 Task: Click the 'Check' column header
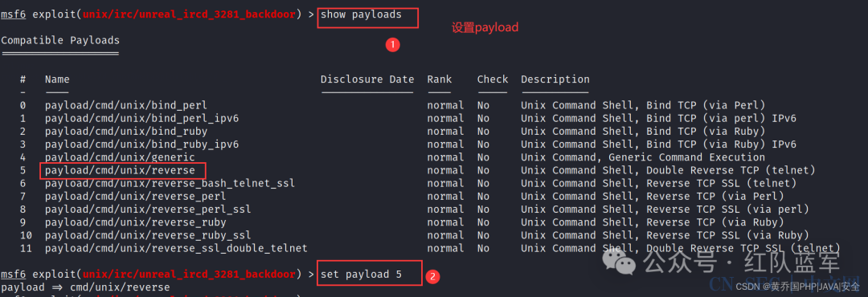[x=493, y=79]
